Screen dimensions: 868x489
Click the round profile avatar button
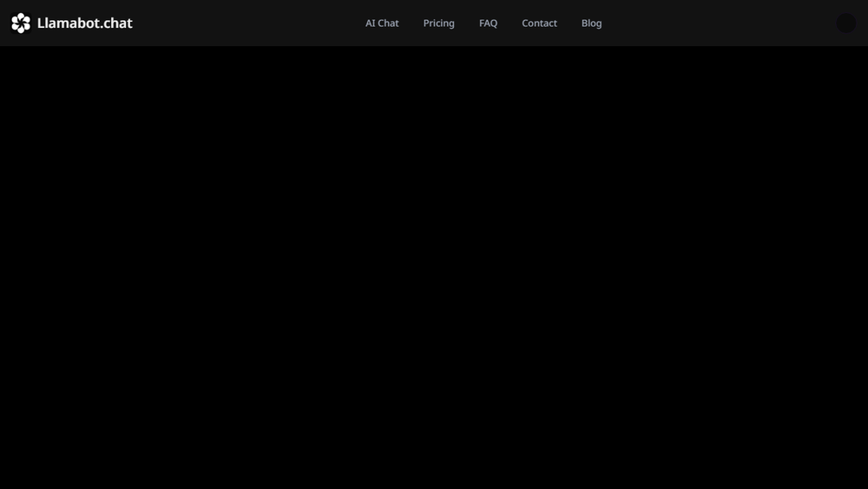click(x=845, y=23)
